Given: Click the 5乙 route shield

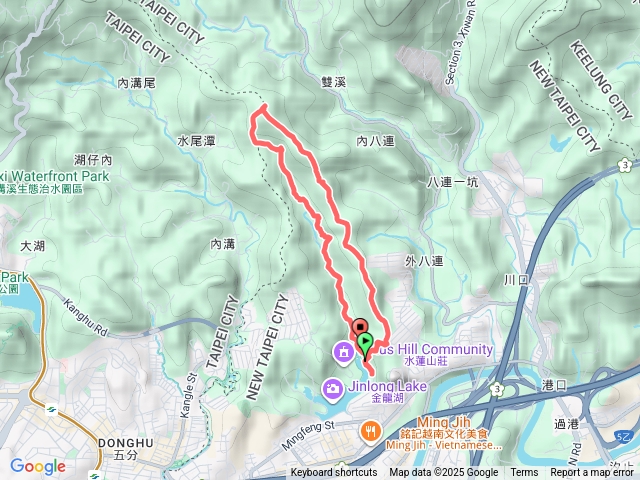Looking at the screenshot, I should click(x=623, y=437).
